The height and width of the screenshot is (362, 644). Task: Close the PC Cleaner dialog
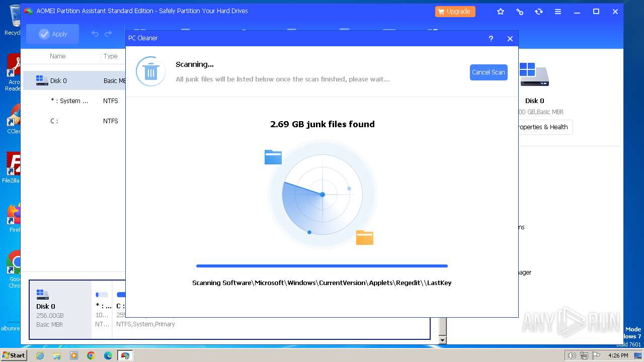(510, 38)
